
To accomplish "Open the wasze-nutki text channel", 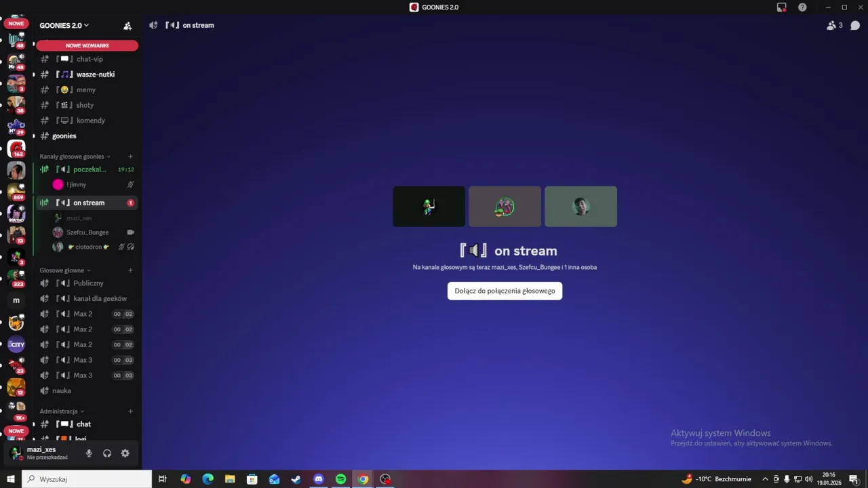I will (x=87, y=75).
